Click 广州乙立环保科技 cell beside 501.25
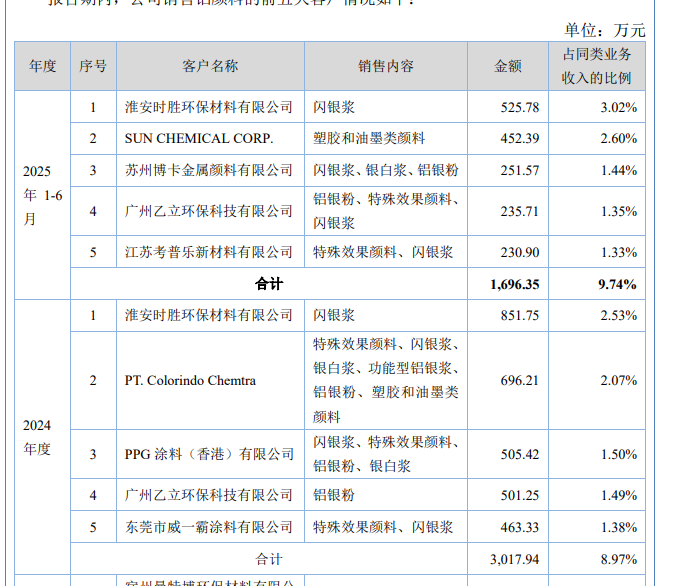Viewport: 684px width, 586px height. (x=210, y=495)
